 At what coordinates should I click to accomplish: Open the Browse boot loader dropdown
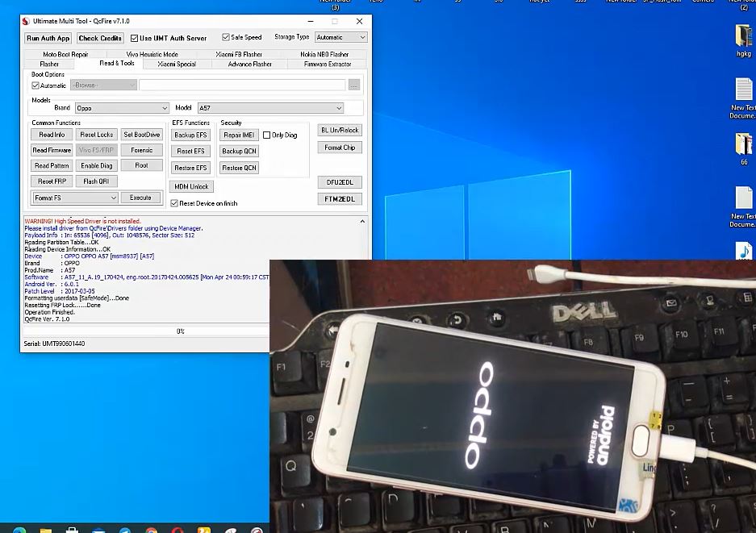click(x=103, y=85)
